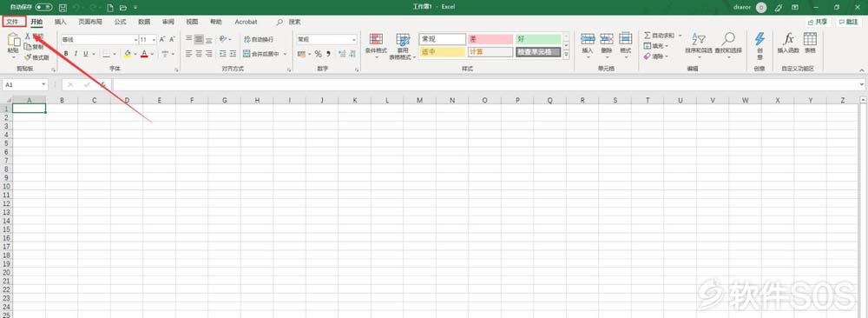Apply the 差 (Bad) pink cell style
Image resolution: width=868 pixels, height=318 pixels.
click(490, 39)
